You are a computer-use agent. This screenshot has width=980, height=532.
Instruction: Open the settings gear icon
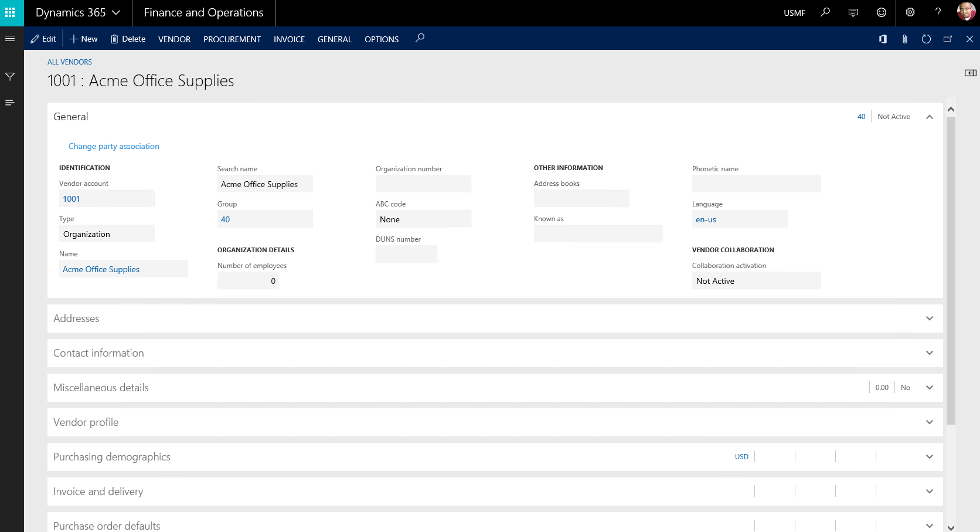click(910, 12)
